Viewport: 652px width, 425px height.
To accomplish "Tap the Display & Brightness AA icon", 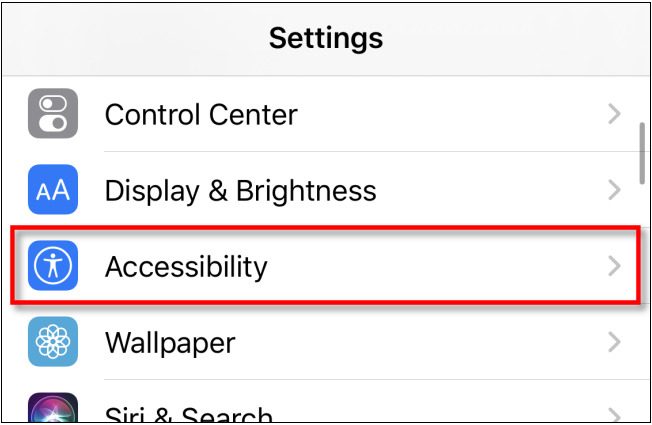I will point(52,190).
